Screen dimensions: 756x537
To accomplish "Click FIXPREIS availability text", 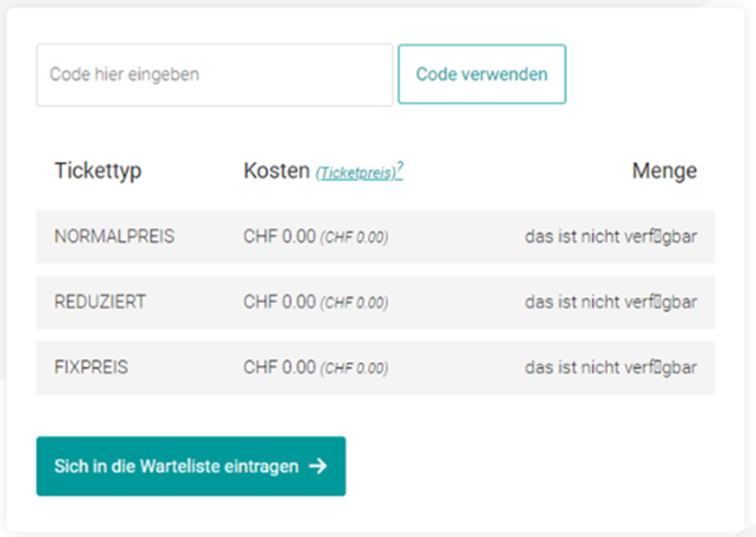I will click(x=611, y=368).
